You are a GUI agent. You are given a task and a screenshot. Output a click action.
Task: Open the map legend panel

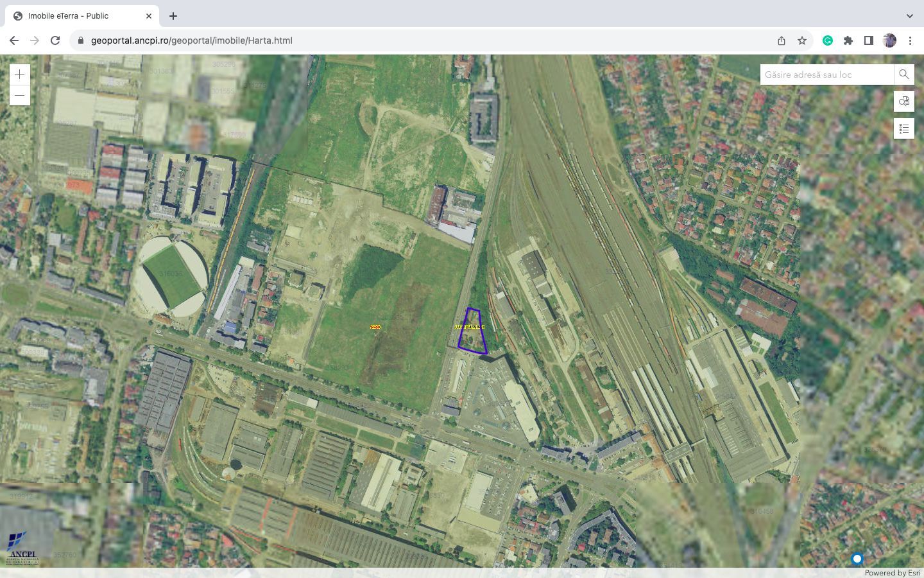pos(904,128)
